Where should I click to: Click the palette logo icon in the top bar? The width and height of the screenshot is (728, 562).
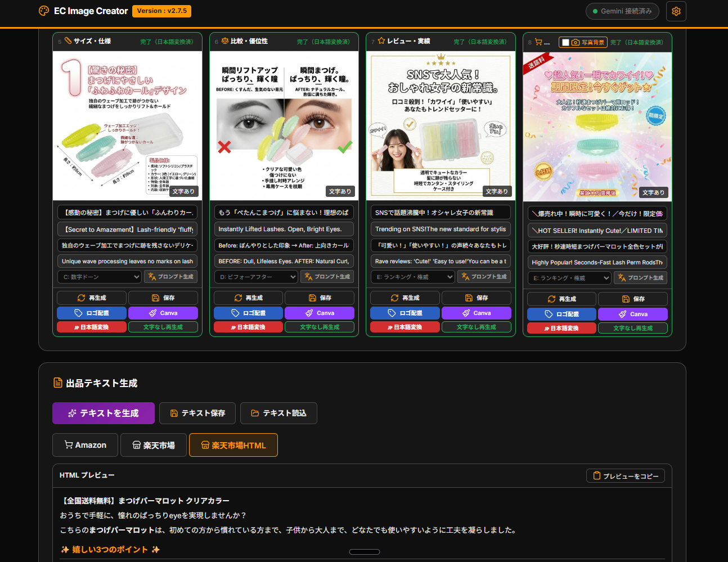tap(44, 11)
